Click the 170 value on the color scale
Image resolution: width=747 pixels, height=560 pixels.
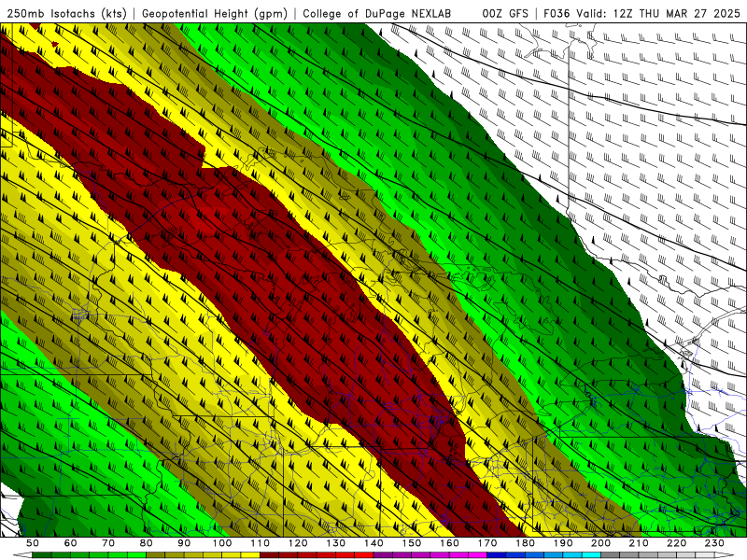pyautogui.click(x=487, y=543)
